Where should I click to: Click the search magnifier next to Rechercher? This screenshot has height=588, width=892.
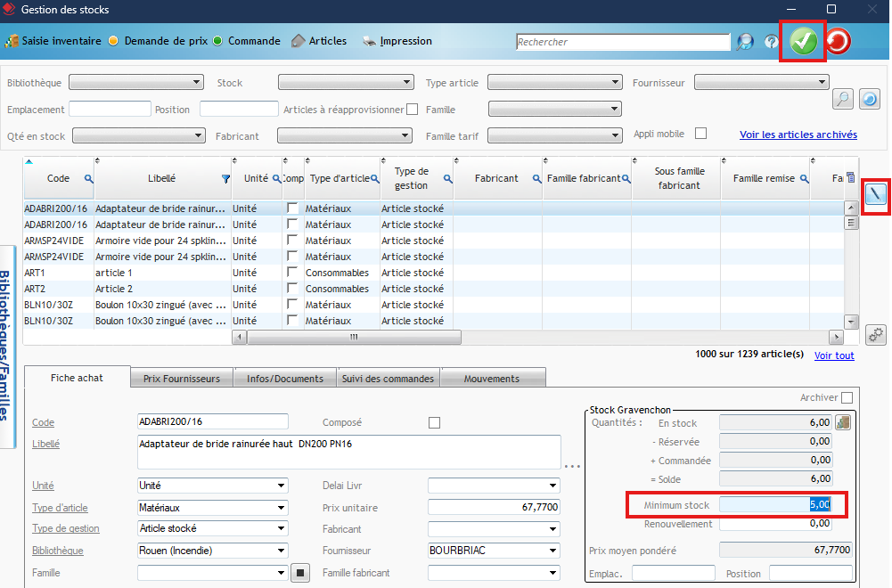click(x=745, y=42)
